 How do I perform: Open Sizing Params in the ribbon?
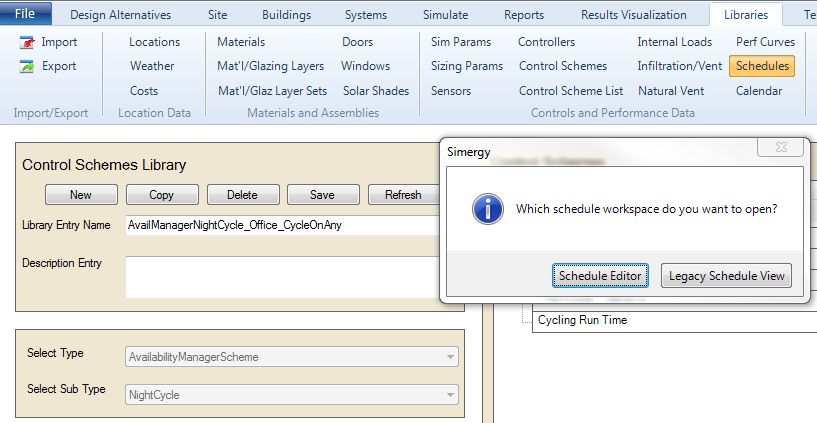(x=467, y=66)
